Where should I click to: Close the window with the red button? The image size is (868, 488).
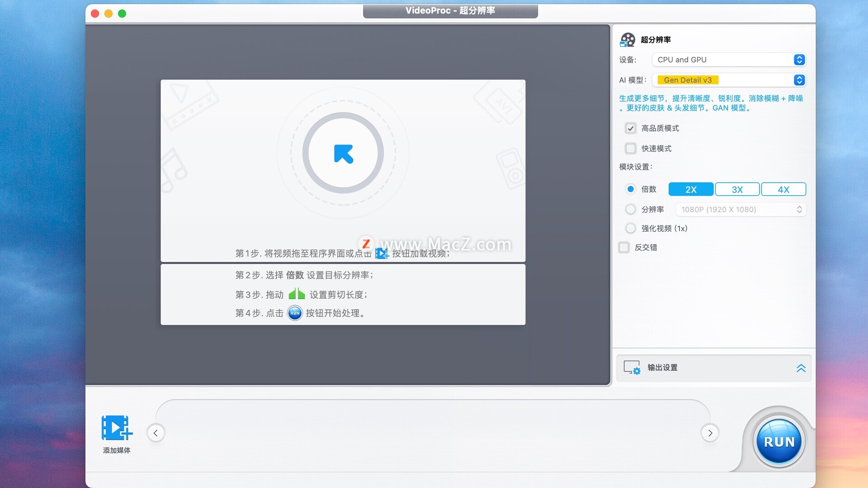coord(95,14)
